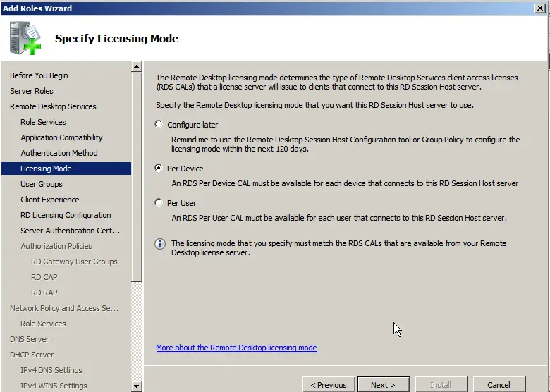Click the Add Roles Wizard server icon
The image size is (550, 392).
27,37
